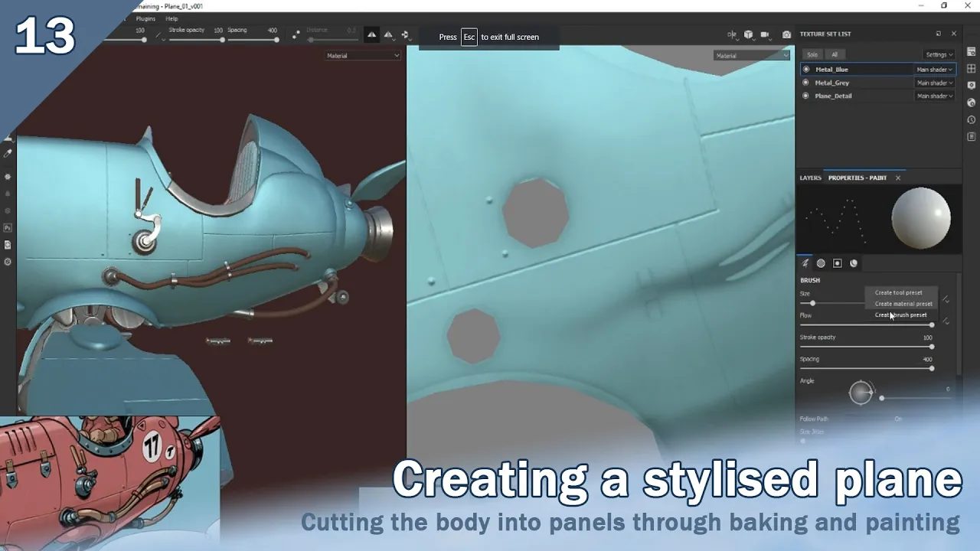
Task: Undock the Texture Set List panel
Action: [x=939, y=34]
